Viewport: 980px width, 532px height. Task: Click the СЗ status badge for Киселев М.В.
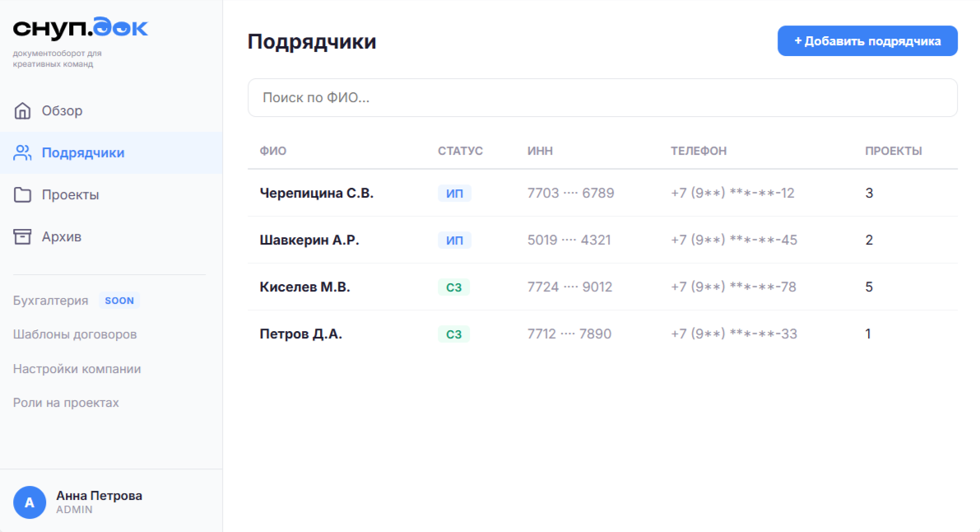point(453,287)
